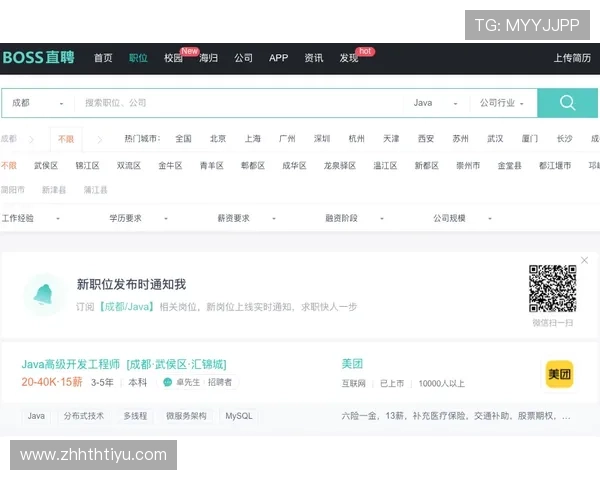600x480 pixels.
Task: Filter by district 金堂县
Action: point(509,166)
